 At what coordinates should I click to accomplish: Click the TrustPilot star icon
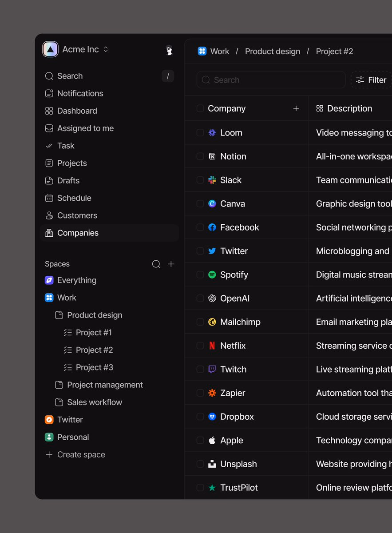[212, 488]
